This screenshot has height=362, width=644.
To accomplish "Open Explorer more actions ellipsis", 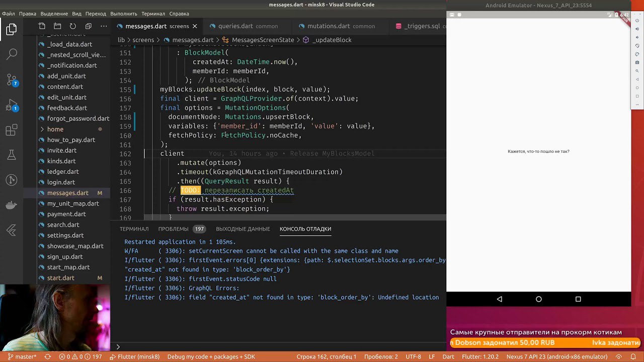I will click(x=104, y=26).
